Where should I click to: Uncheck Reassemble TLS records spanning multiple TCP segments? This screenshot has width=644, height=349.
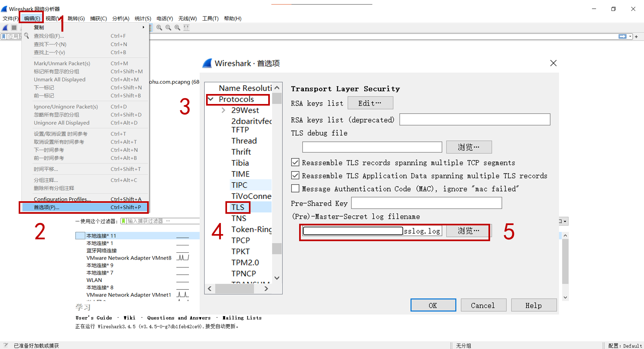(x=295, y=162)
